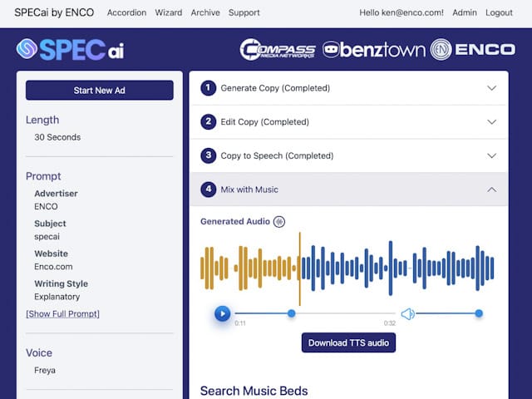Click the 'Generate Copy (Completed)' title
Screen dimensions: 532x399
click(275, 88)
